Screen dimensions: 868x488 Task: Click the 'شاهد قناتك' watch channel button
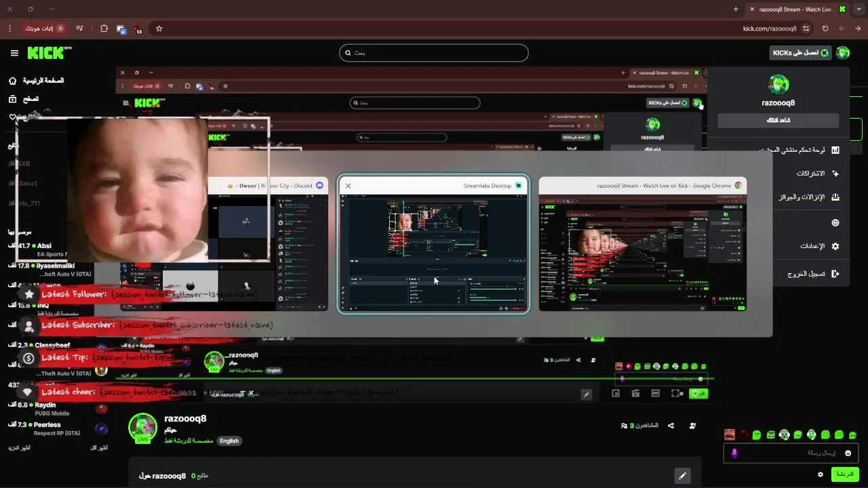778,121
